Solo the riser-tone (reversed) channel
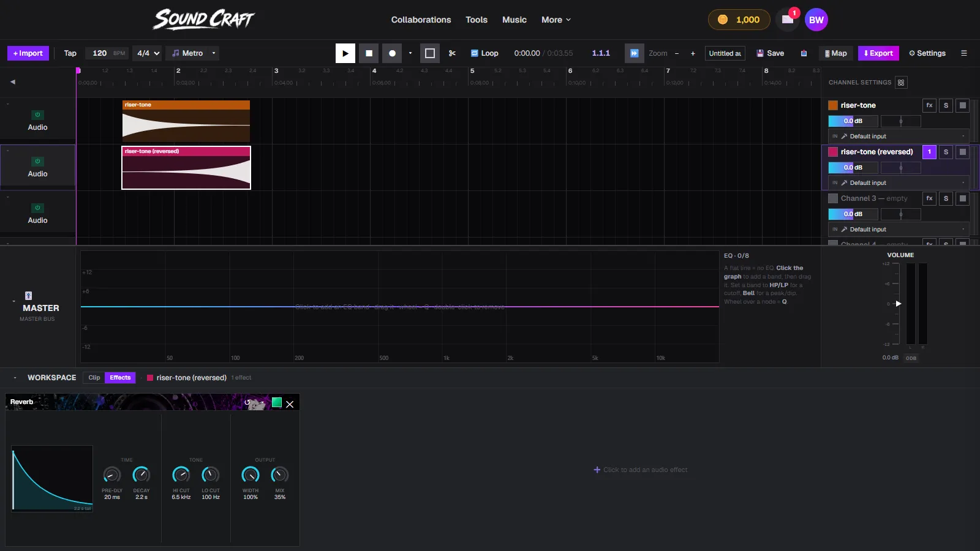Viewport: 980px width, 551px height. pyautogui.click(x=946, y=152)
